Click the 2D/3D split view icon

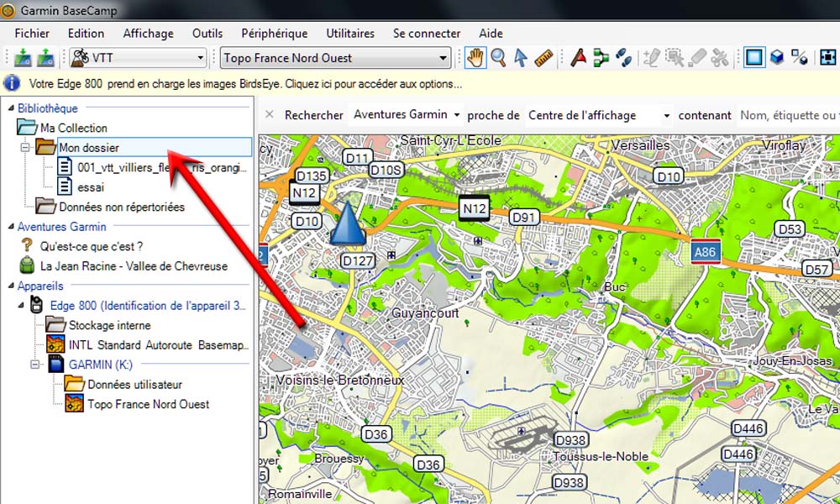click(800, 57)
